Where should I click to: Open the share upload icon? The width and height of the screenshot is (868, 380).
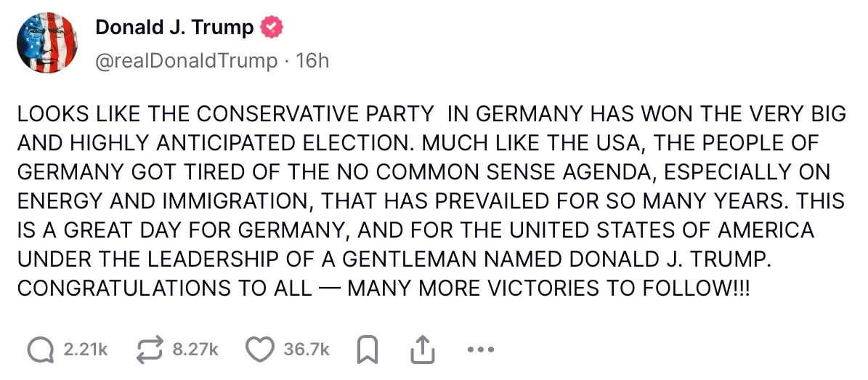pyautogui.click(x=422, y=350)
